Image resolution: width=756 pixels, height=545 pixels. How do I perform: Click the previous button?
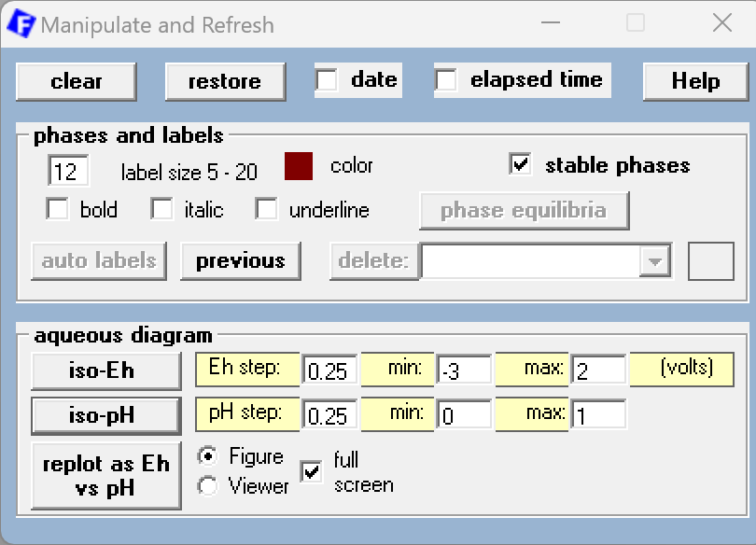click(240, 261)
